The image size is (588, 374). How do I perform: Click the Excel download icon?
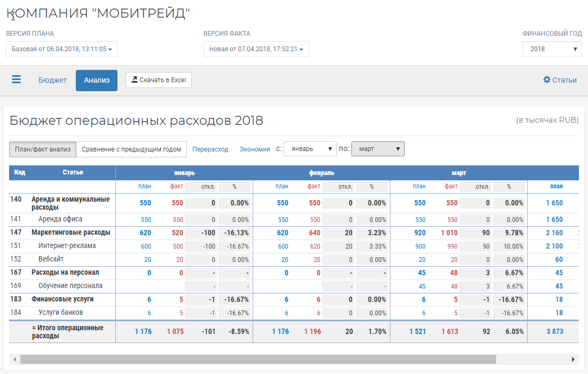point(135,79)
